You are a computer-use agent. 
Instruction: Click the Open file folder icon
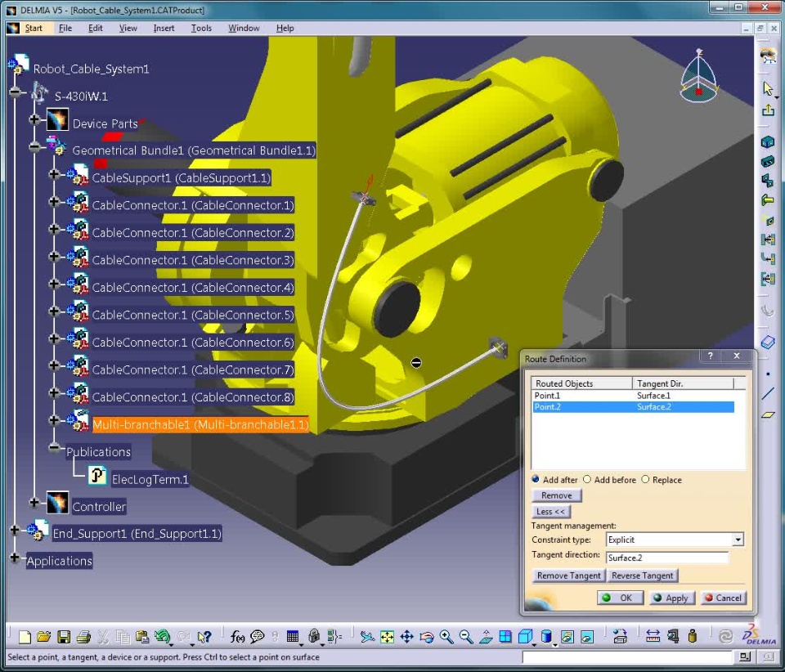click(43, 637)
